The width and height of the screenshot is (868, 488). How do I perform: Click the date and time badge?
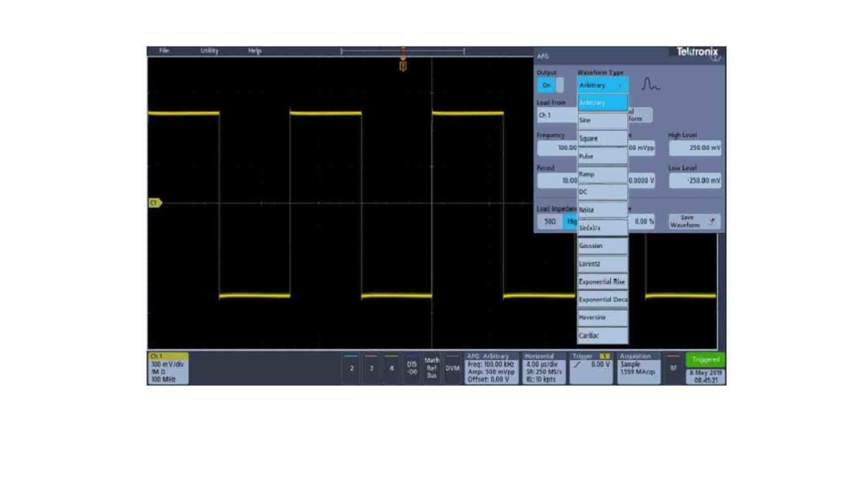705,376
